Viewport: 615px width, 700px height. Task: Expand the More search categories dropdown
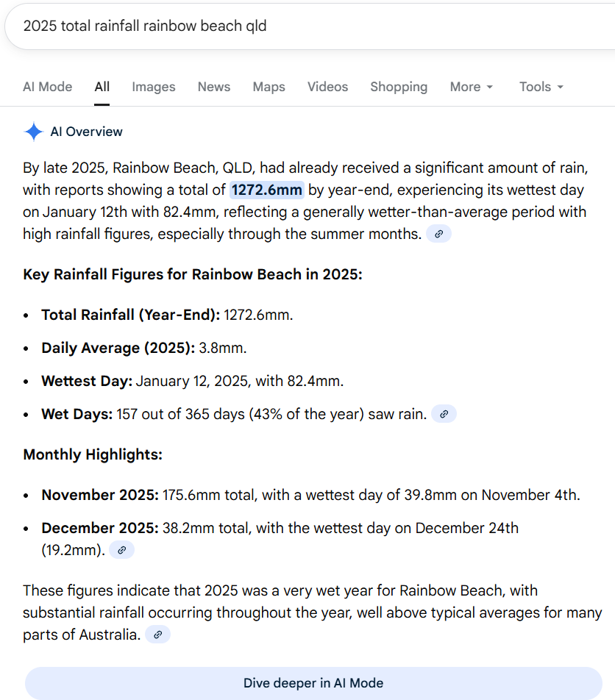coord(471,87)
